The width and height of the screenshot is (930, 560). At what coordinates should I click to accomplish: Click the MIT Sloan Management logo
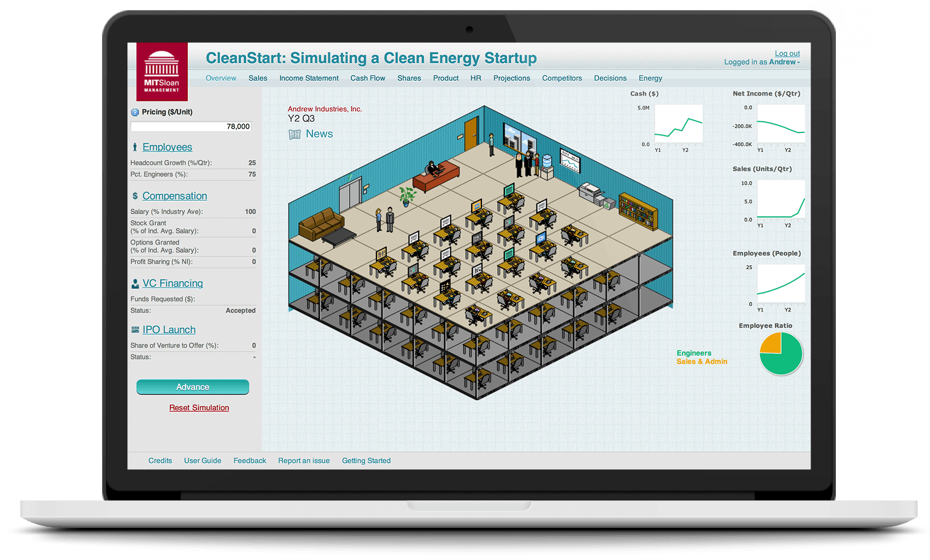(162, 72)
